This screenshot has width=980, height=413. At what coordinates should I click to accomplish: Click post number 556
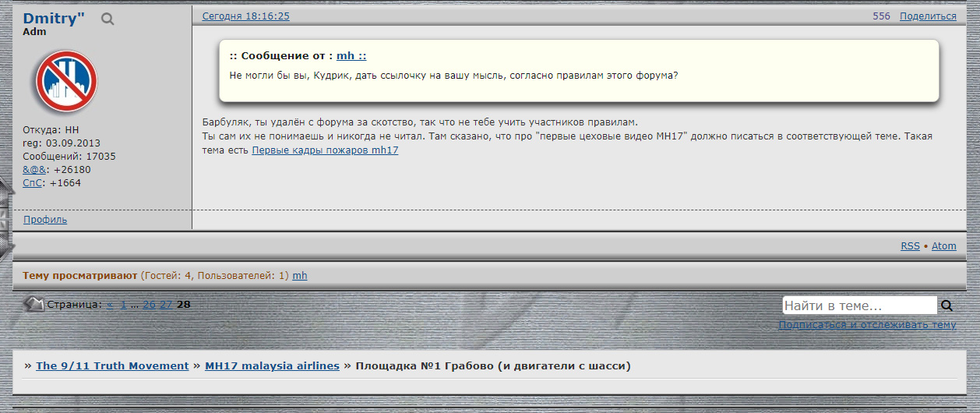pyautogui.click(x=881, y=16)
